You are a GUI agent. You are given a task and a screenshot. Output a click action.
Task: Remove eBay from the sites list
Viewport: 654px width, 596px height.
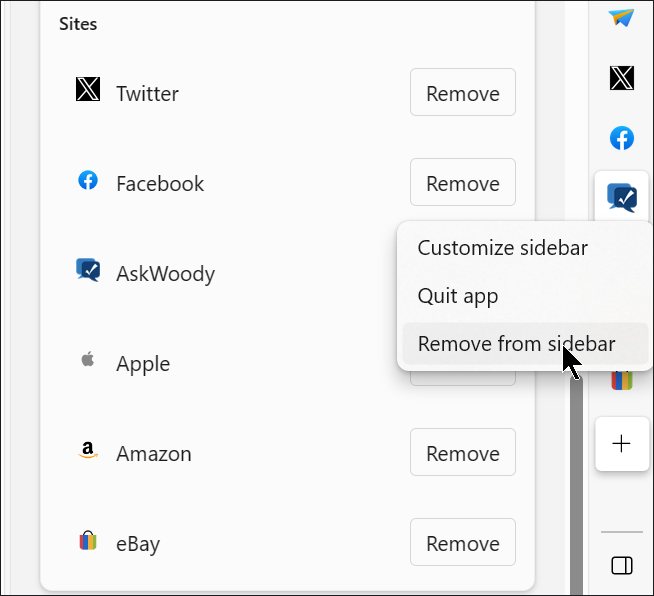coord(463,543)
